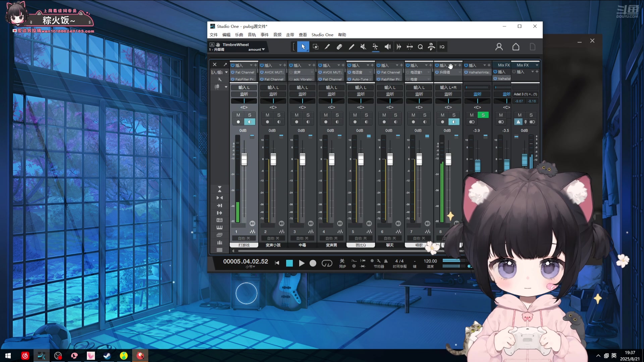Start playback with Play button

pyautogui.click(x=302, y=263)
